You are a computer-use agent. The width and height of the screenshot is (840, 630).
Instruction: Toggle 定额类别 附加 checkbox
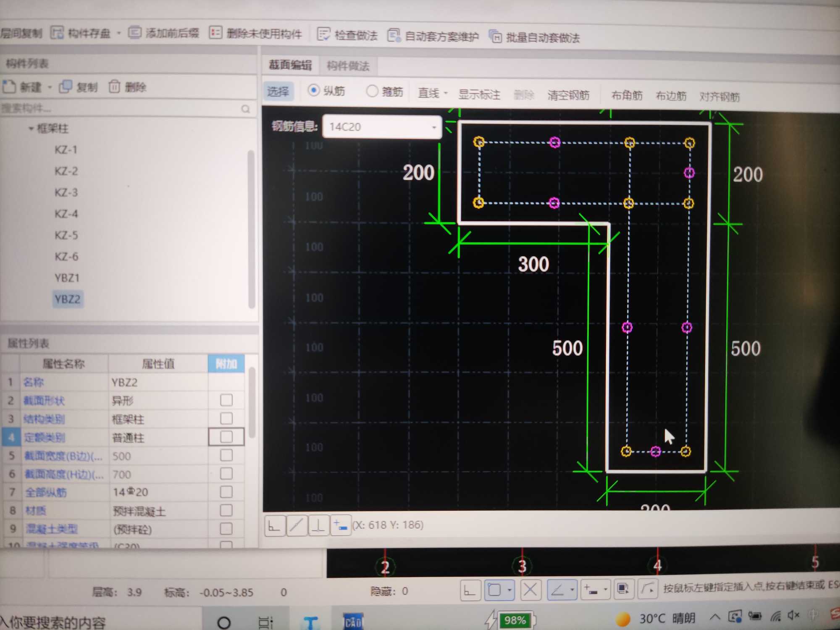(226, 437)
